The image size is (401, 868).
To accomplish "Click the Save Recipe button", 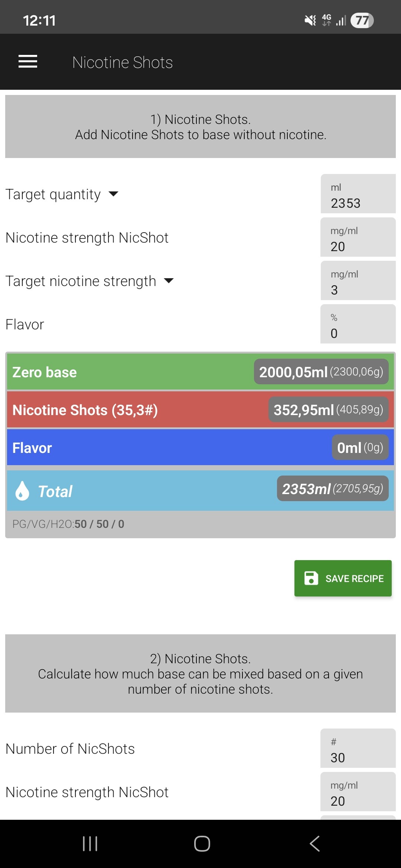I will coord(343,578).
